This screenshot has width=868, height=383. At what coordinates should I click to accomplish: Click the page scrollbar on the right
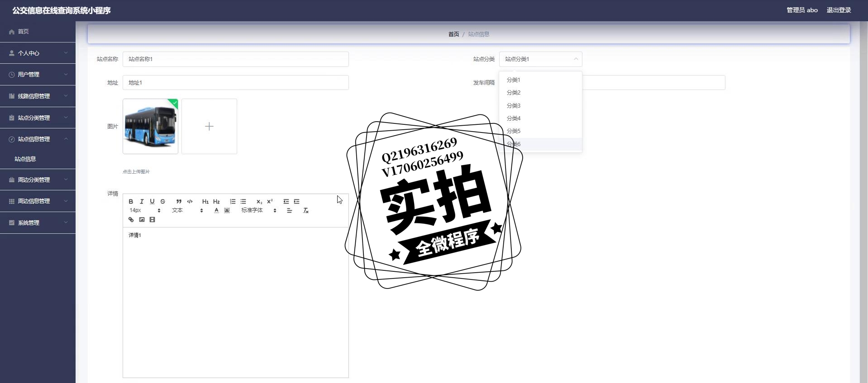864,202
